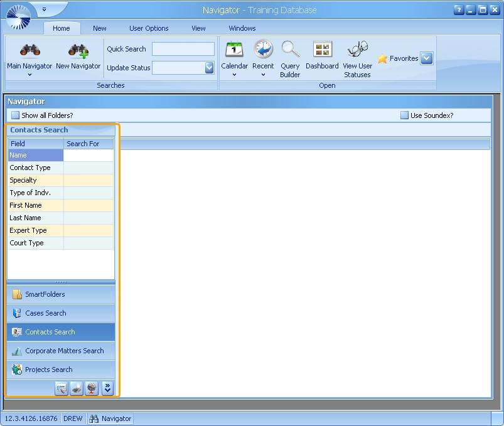Click the magnifier search icon in pane footer
504x426 pixels.
(x=62, y=388)
